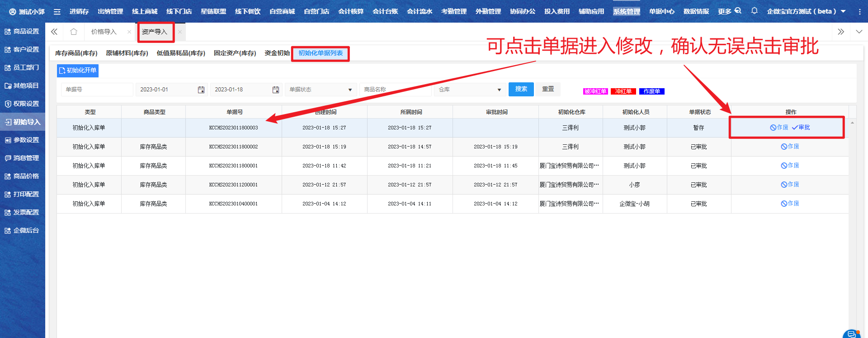Open 权限设置 in left sidebar

23,104
